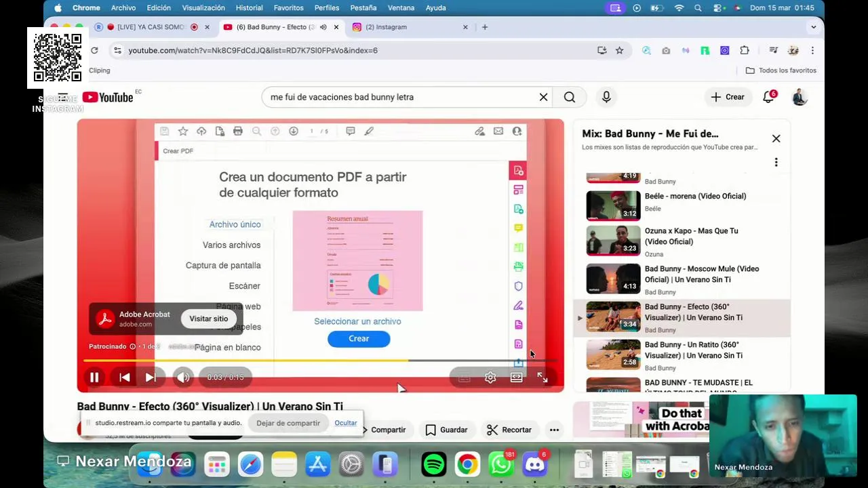868x488 pixels.
Task: Open System Settings from the Dock
Action: pos(351,465)
